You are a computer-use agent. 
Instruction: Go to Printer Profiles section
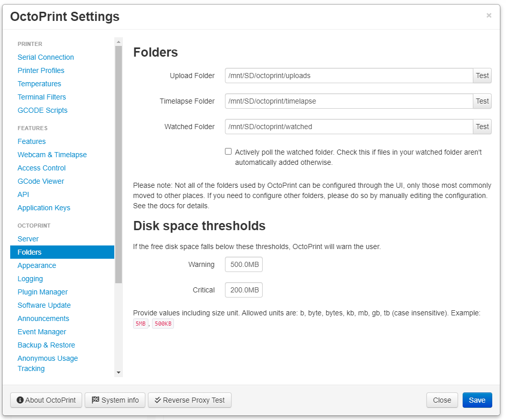[x=41, y=70]
